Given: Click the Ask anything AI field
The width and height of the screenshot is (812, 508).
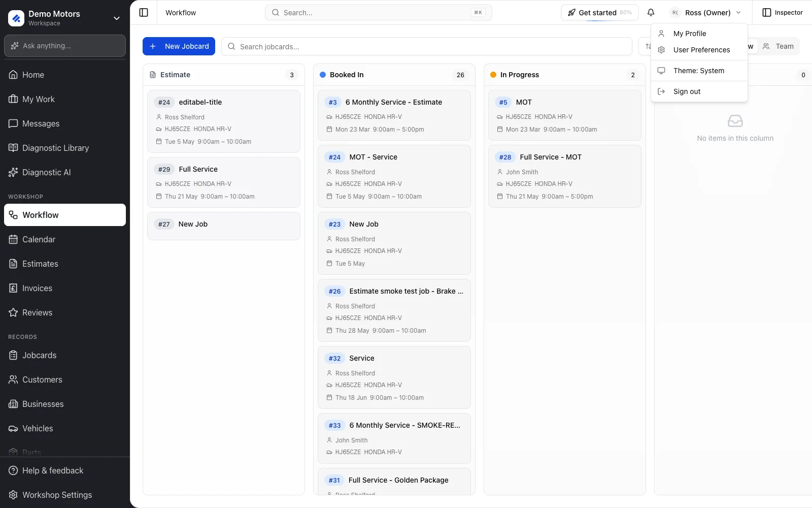Looking at the screenshot, I should pyautogui.click(x=65, y=46).
